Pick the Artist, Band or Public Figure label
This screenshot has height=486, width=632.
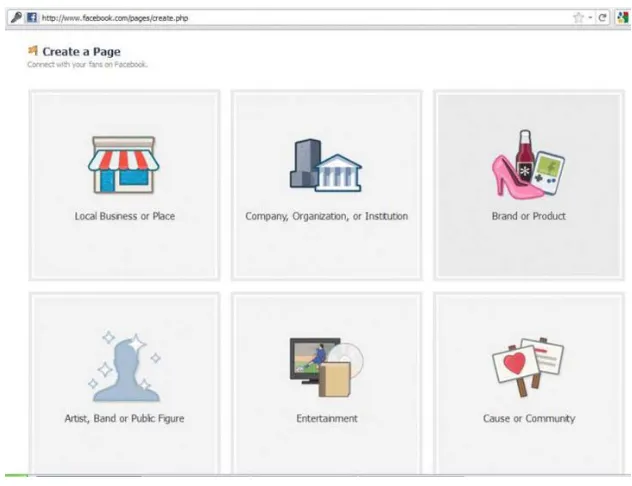pyautogui.click(x=124, y=418)
